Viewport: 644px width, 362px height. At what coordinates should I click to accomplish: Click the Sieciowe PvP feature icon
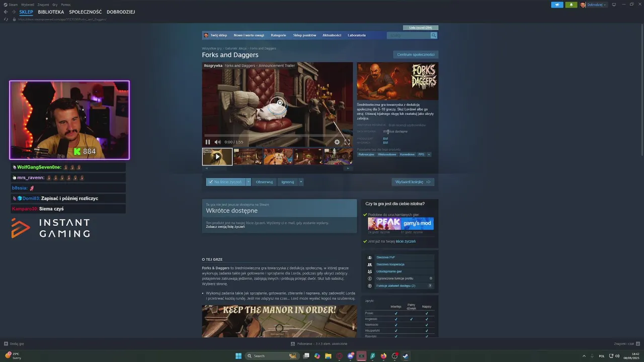tap(370, 257)
